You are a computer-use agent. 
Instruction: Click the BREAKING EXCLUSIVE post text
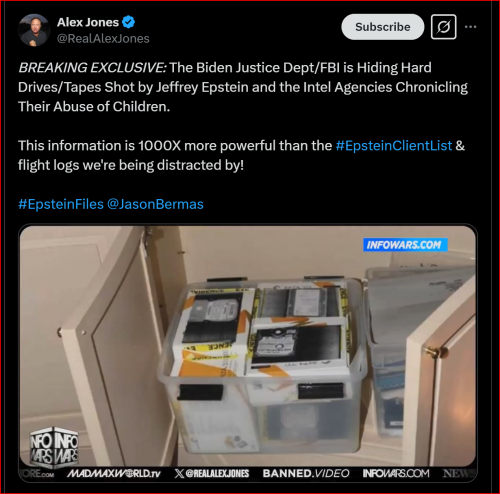click(x=93, y=68)
